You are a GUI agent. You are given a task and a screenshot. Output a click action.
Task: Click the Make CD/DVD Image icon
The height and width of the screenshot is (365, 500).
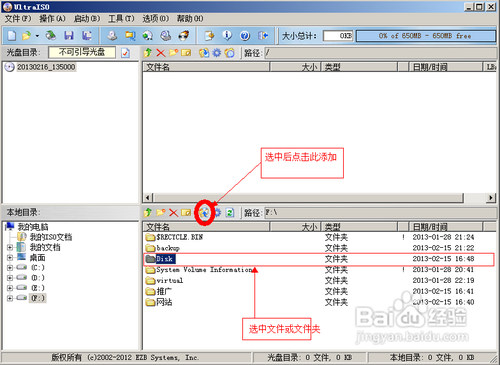click(112, 35)
